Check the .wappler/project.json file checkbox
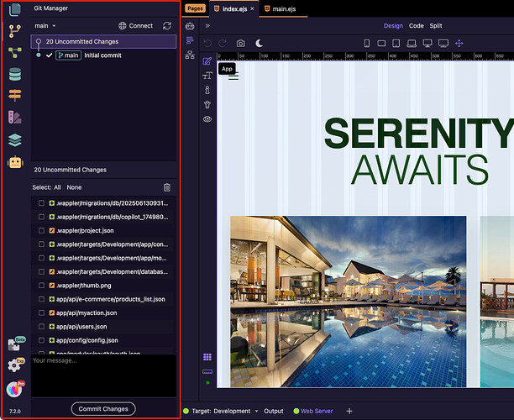 (41, 230)
